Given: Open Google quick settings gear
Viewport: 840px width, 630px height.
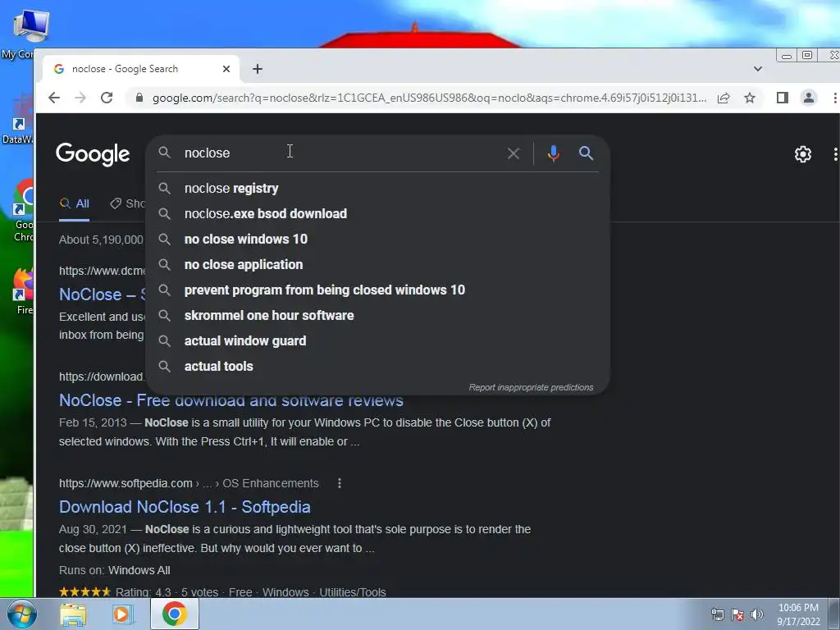Looking at the screenshot, I should [802, 154].
